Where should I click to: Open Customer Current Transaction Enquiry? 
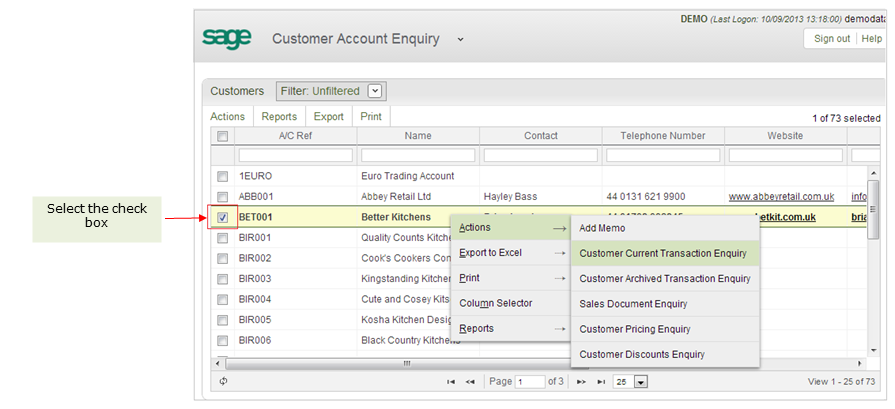665,253
